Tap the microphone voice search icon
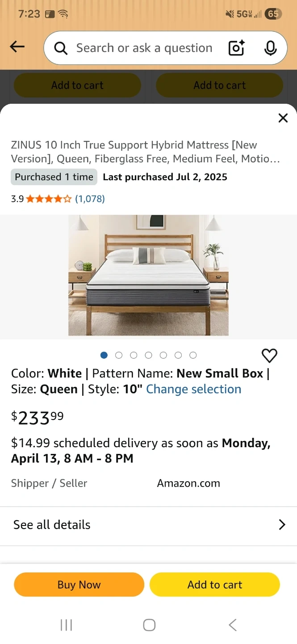The width and height of the screenshot is (297, 644). 270,48
